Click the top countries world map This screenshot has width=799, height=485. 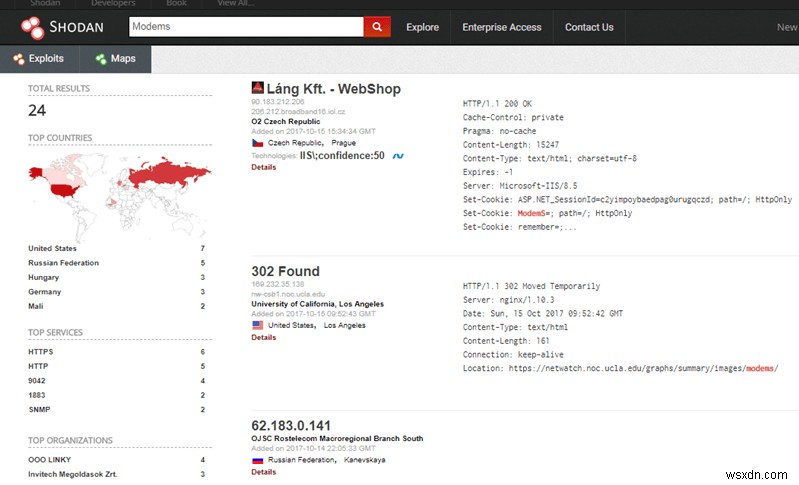[x=120, y=199]
